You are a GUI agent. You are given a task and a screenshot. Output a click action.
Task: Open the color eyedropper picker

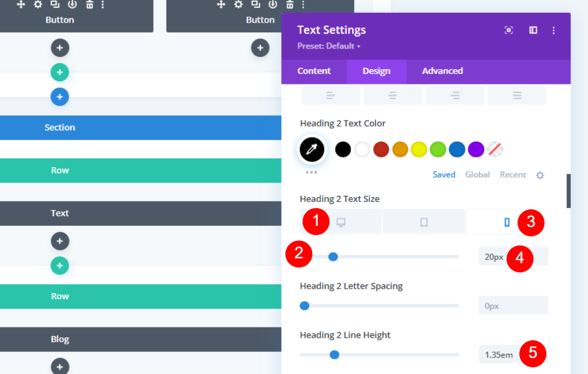[x=312, y=149]
